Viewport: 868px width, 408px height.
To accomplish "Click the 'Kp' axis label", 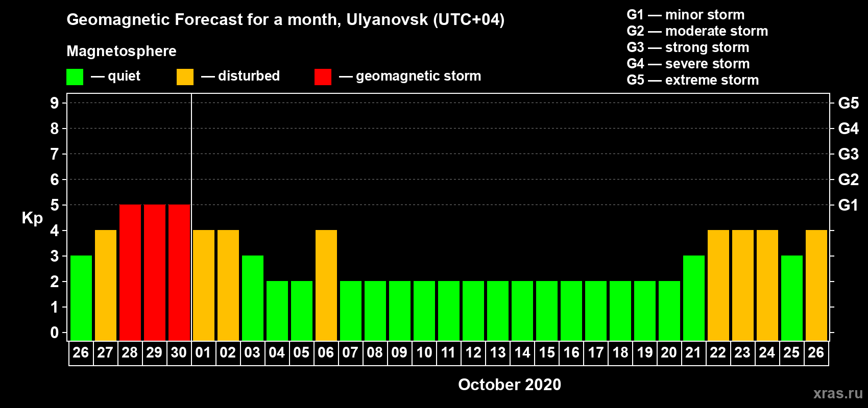I will pos(32,218).
